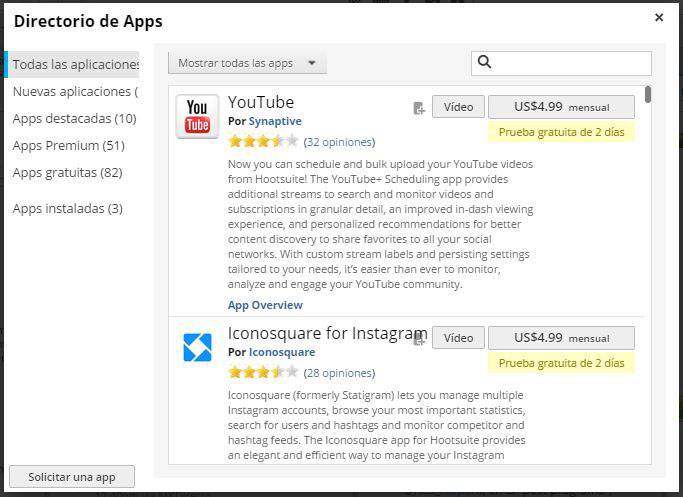
Task: Watch the Iconosquare app Vídeo
Action: click(x=458, y=338)
